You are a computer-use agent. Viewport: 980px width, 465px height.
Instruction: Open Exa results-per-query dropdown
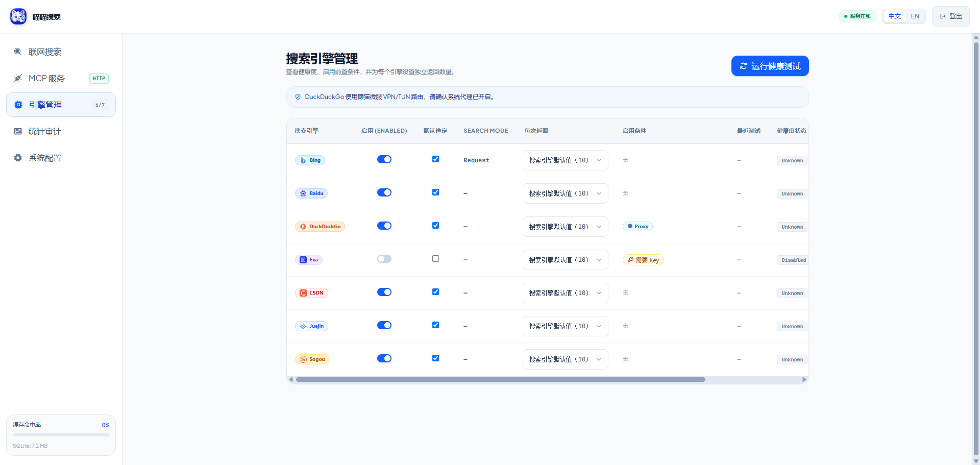566,260
